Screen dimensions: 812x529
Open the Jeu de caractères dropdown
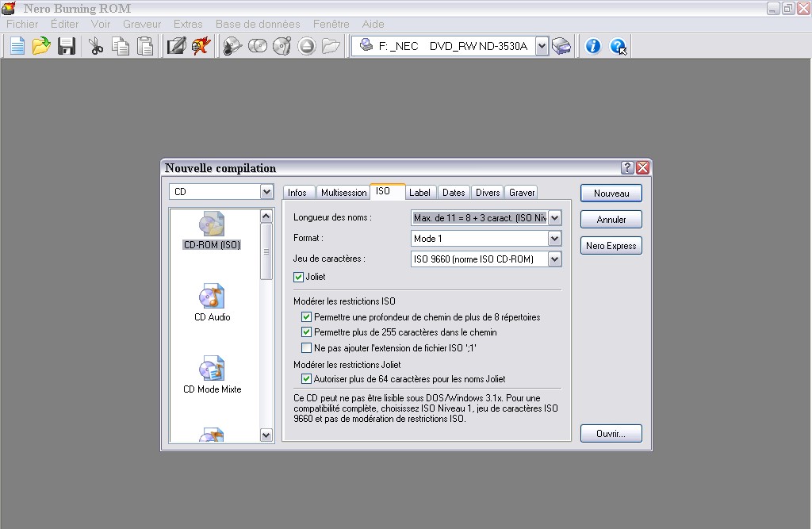pyautogui.click(x=554, y=259)
